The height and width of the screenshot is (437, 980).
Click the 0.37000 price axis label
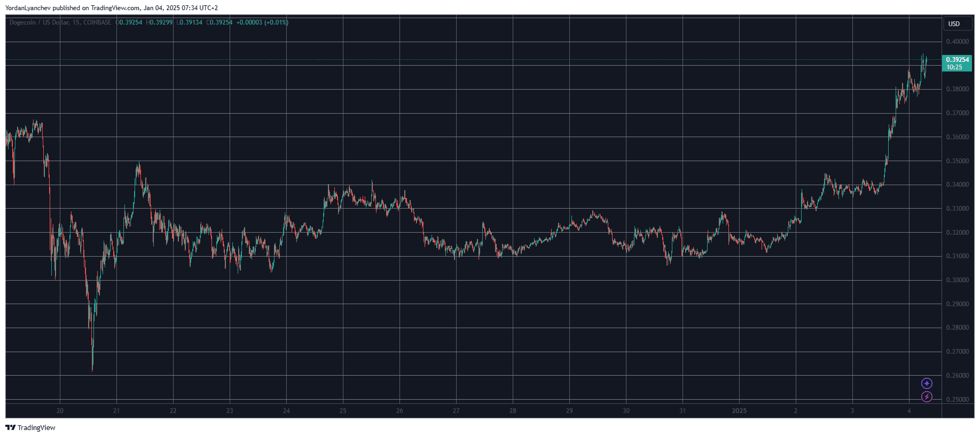pyautogui.click(x=957, y=113)
